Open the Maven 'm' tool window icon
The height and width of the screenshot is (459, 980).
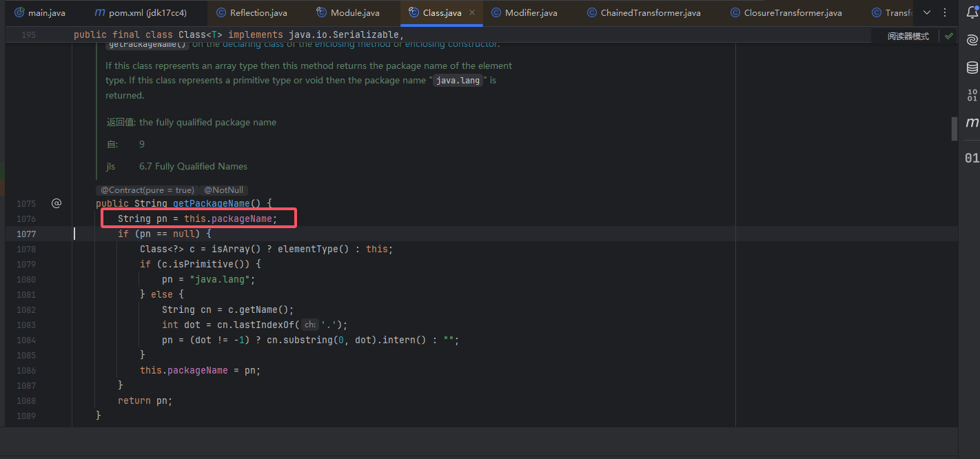[x=972, y=123]
